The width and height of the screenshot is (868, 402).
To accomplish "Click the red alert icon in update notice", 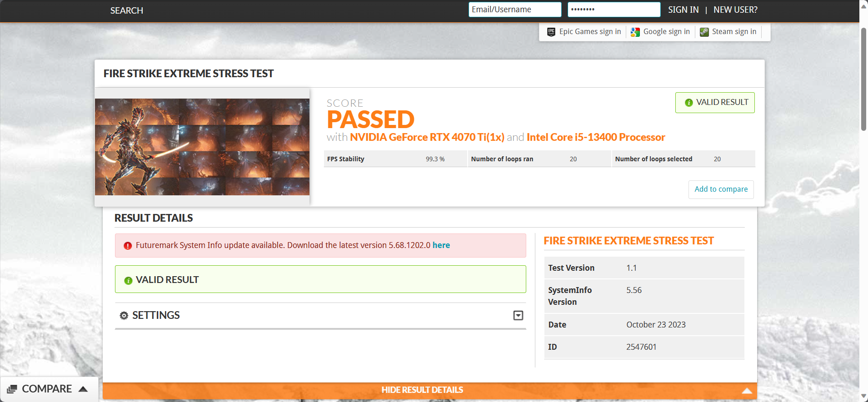I will 128,246.
